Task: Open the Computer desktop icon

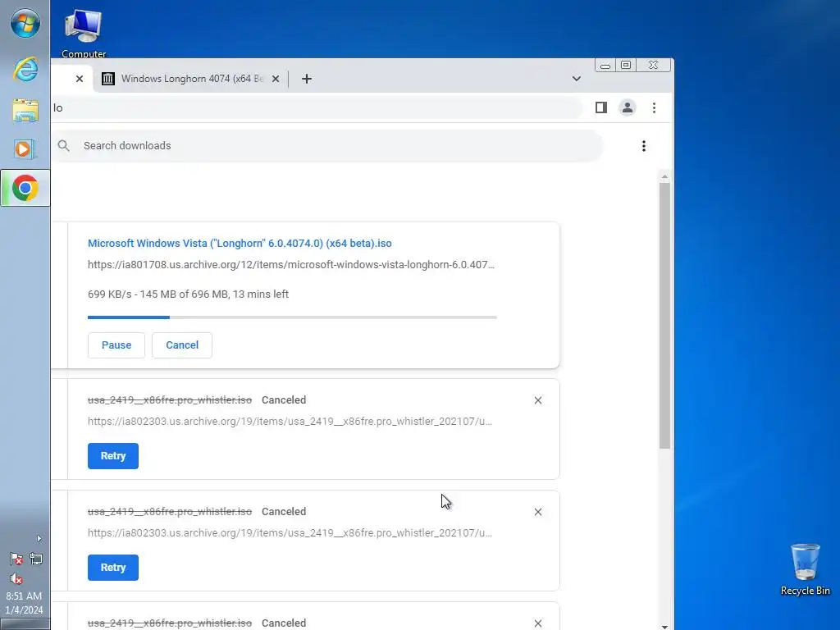Action: click(x=83, y=33)
